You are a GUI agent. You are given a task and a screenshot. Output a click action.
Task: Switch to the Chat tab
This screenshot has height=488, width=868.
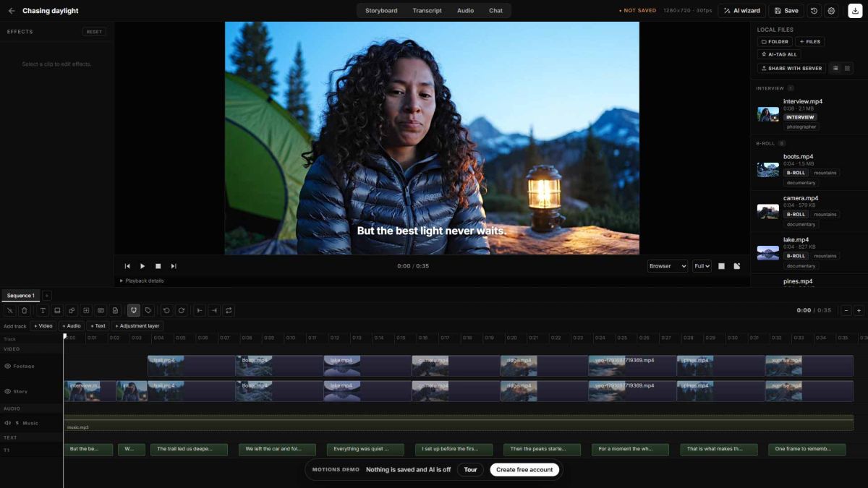495,11
